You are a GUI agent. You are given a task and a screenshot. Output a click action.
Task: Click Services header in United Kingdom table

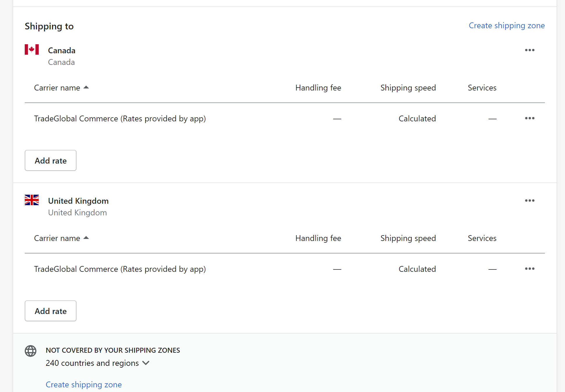482,238
